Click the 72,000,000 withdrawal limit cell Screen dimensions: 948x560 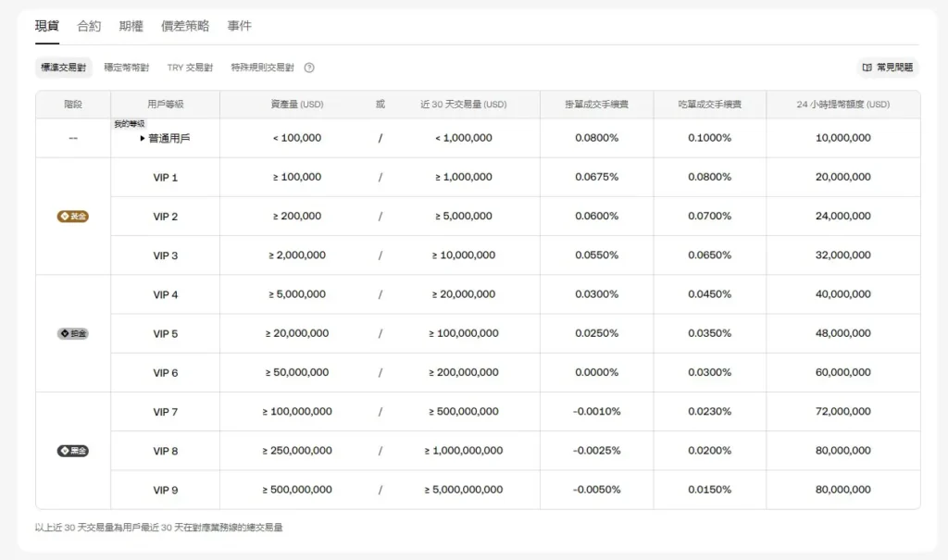[x=843, y=412]
